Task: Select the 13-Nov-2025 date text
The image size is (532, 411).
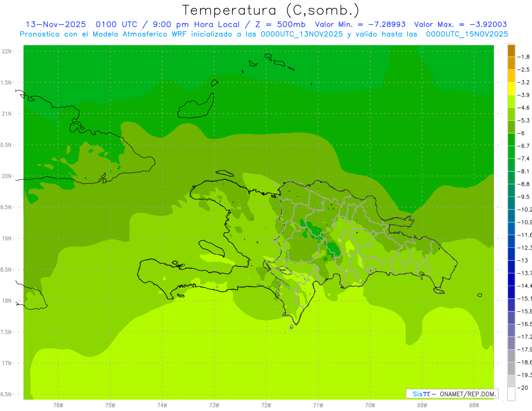Action: coord(55,24)
